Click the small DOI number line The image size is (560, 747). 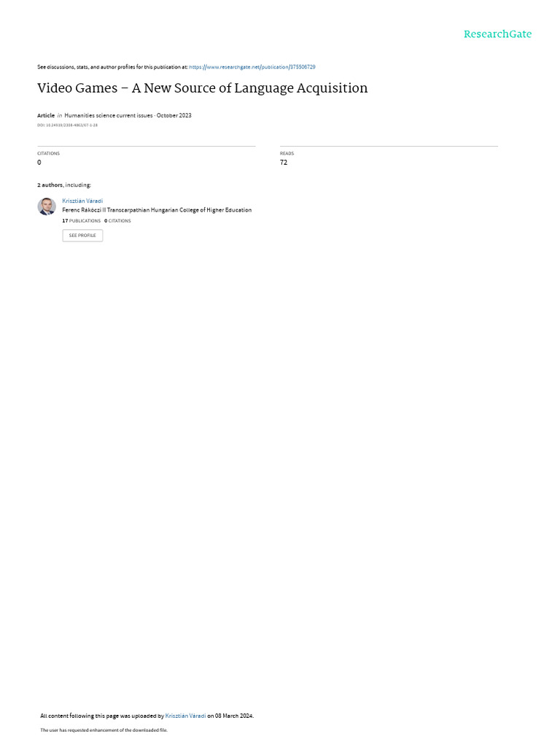point(67,125)
